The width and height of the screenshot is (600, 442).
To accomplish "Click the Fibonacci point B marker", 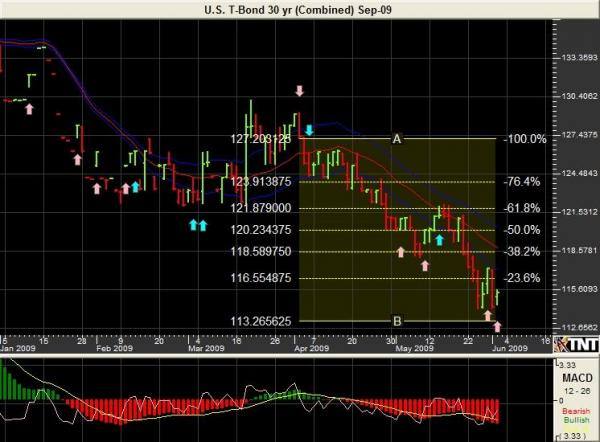I will 397,321.
